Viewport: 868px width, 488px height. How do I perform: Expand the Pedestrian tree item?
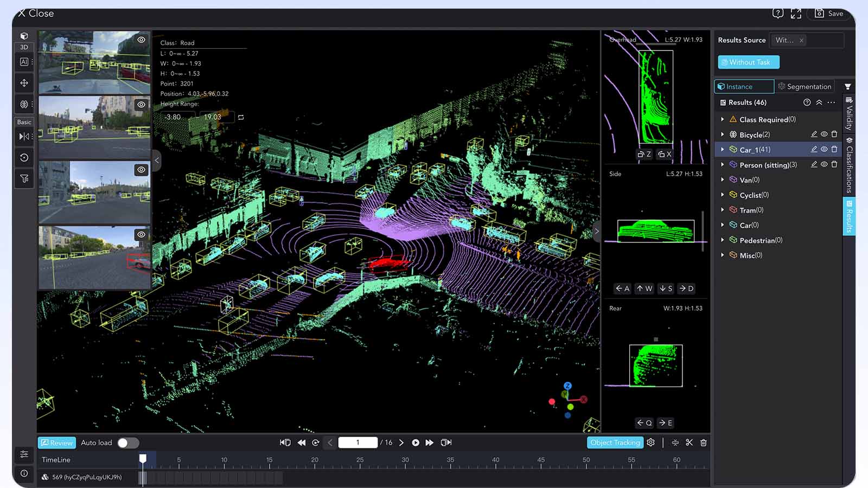(x=722, y=240)
